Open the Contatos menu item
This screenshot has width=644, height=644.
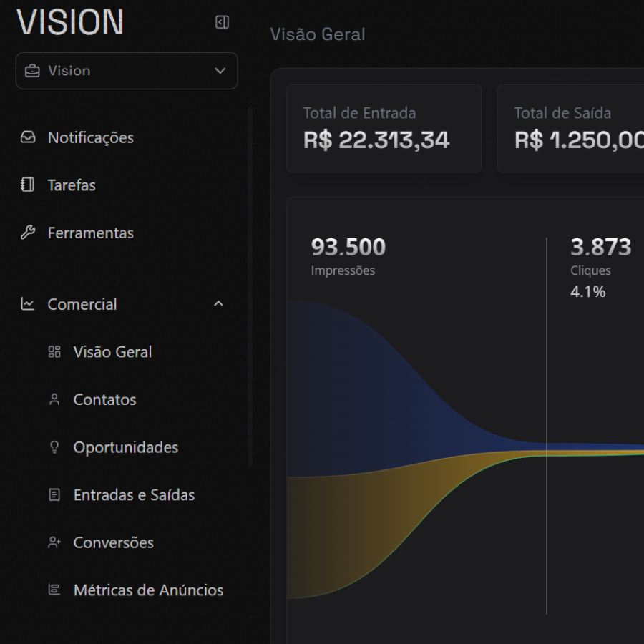pyautogui.click(x=104, y=399)
